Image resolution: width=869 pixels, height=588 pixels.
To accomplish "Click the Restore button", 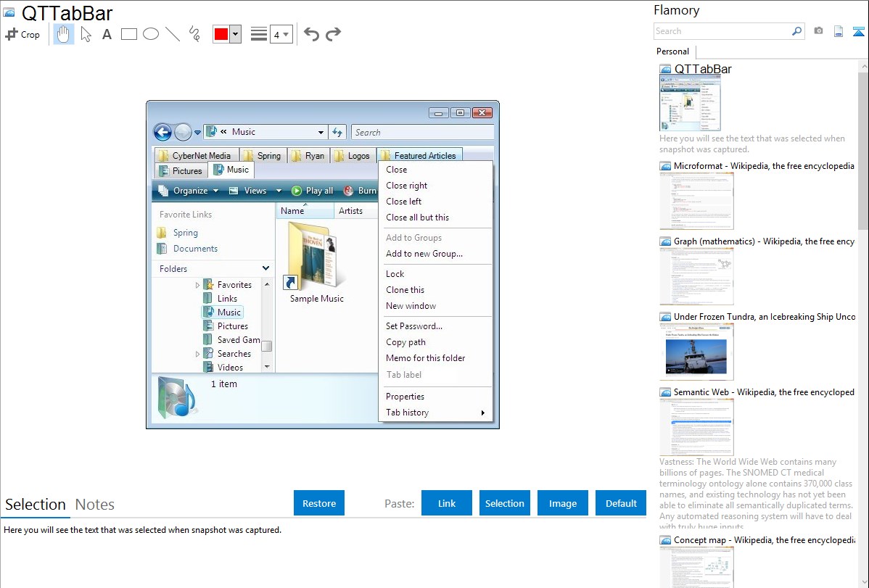I will click(319, 503).
